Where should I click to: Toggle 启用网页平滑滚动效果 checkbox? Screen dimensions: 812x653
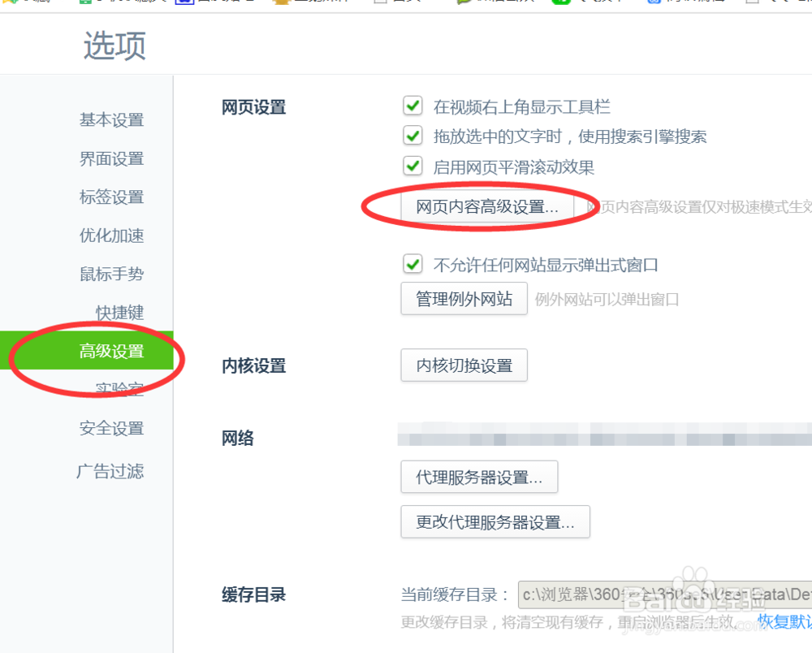(x=412, y=166)
